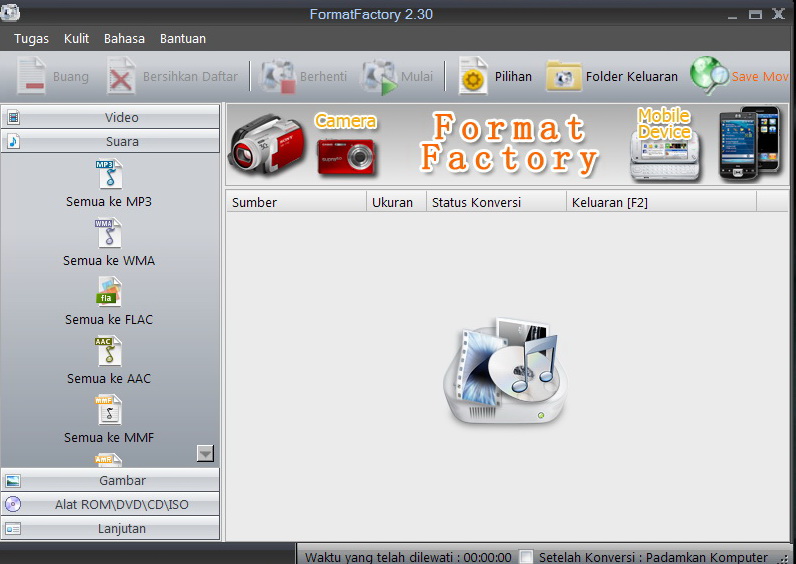Click the Semua ke AAC label
The height and width of the screenshot is (564, 796).
pyautogui.click(x=109, y=378)
